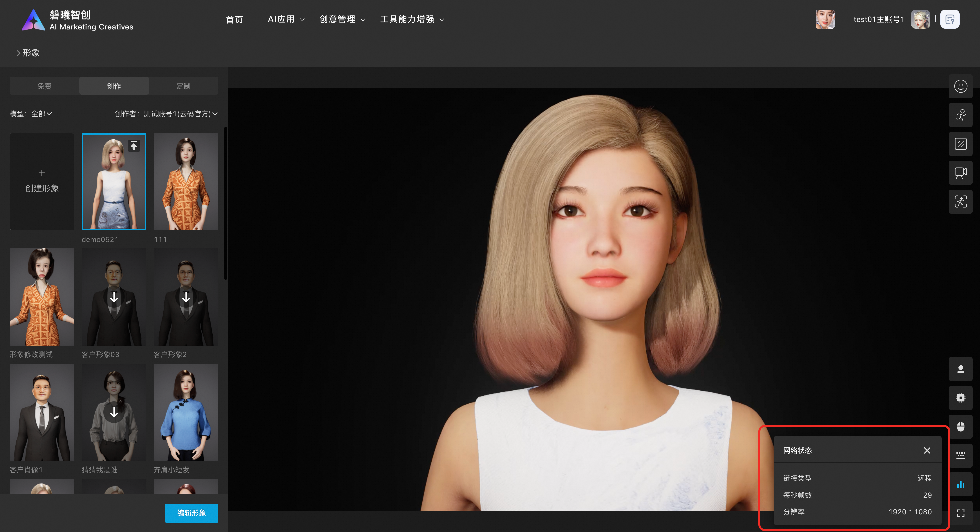Viewport: 980px width, 532px height.
Task: Select the demo0521 avatar thumbnail
Action: tap(114, 182)
